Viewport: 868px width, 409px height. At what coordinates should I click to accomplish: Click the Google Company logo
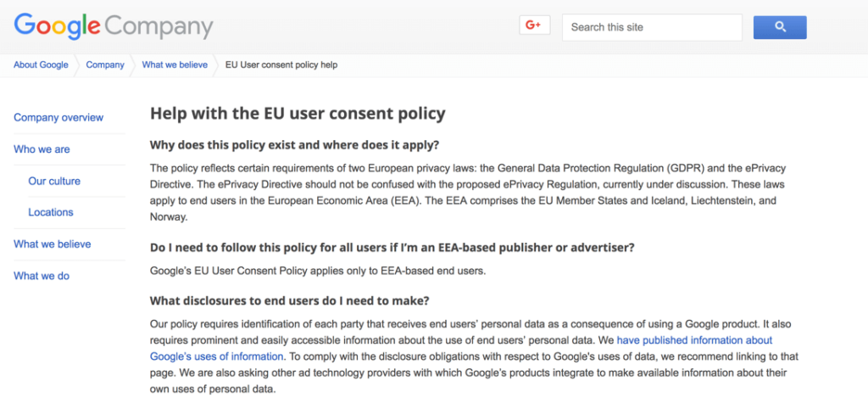(x=113, y=26)
